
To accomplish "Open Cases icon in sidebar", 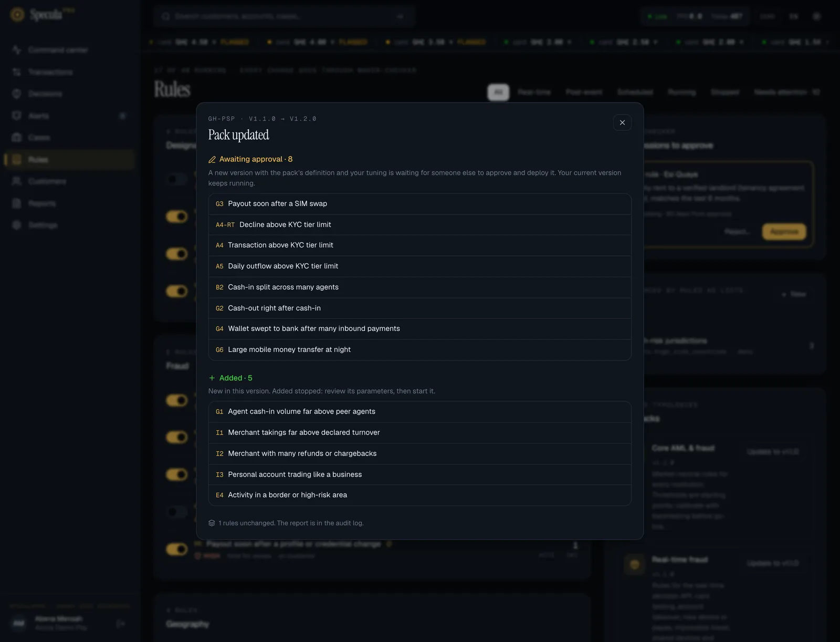I will (17, 138).
